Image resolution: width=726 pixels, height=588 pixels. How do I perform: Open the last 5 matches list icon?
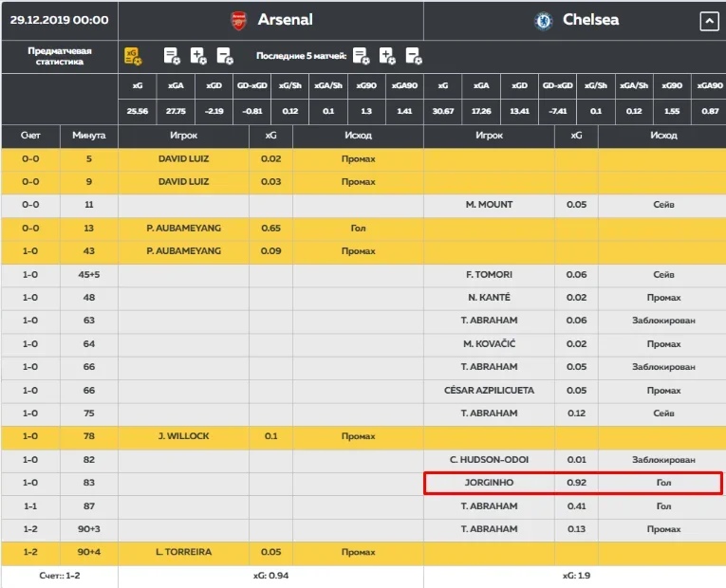click(x=361, y=56)
